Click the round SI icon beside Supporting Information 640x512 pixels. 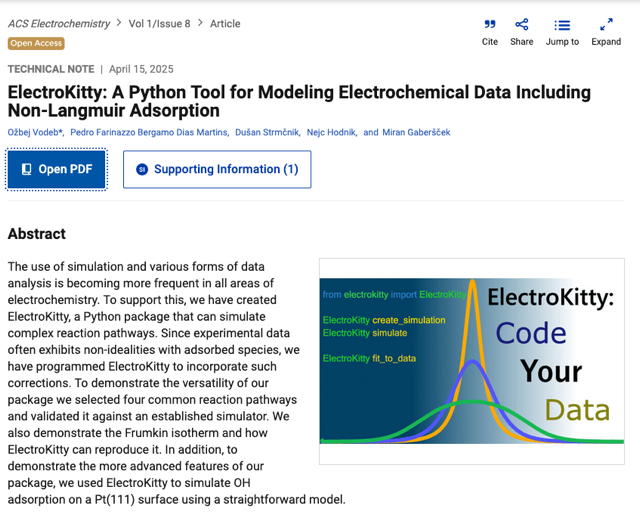pos(141,170)
